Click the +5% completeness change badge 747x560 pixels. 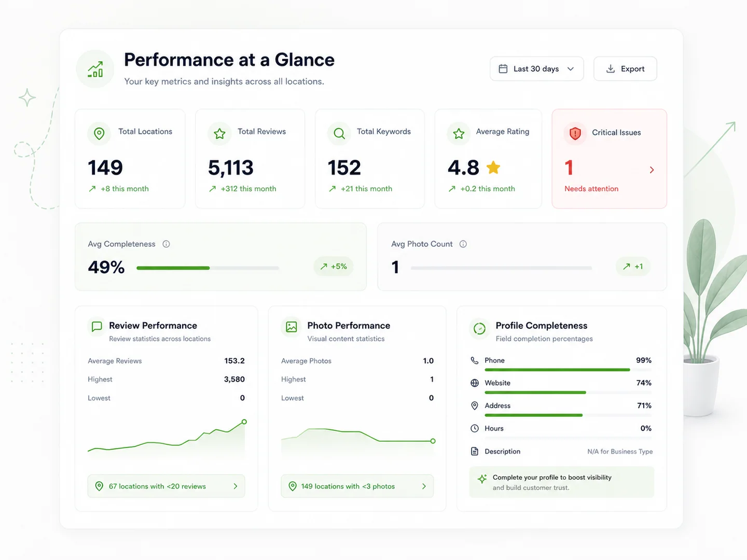click(334, 267)
